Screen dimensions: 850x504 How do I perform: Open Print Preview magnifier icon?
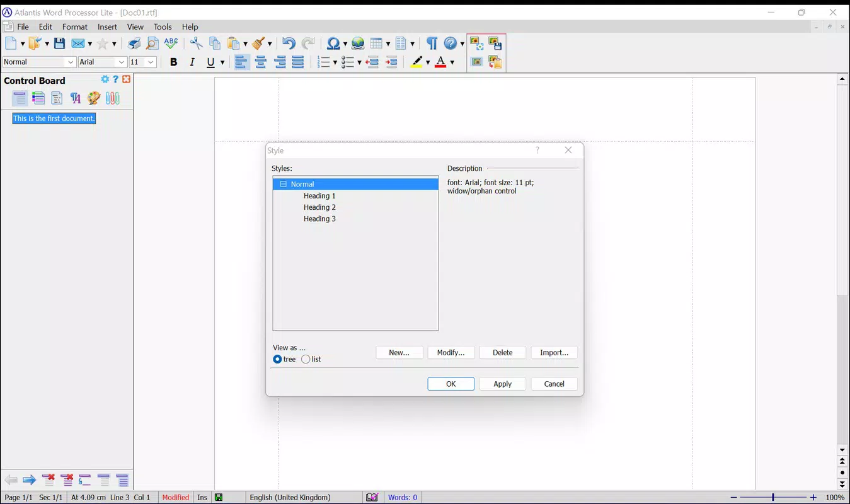[x=152, y=43]
